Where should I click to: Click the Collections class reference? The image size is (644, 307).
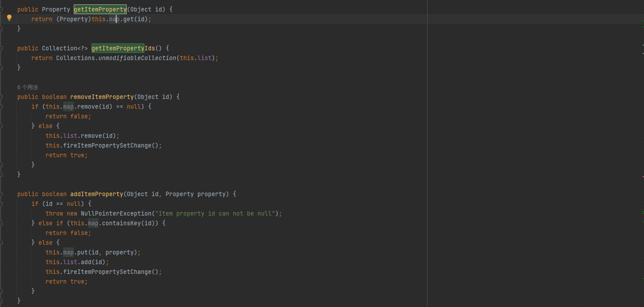tap(76, 58)
